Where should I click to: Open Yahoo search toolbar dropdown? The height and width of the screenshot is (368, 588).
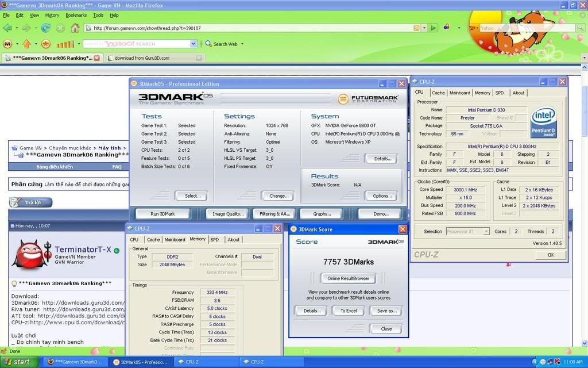point(193,44)
